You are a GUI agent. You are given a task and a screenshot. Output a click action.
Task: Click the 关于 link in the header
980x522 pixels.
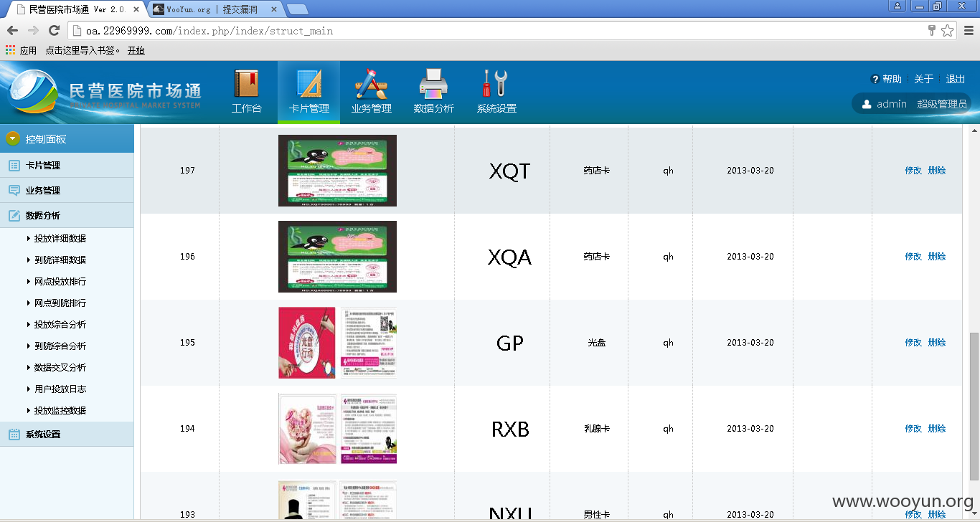[x=923, y=79]
